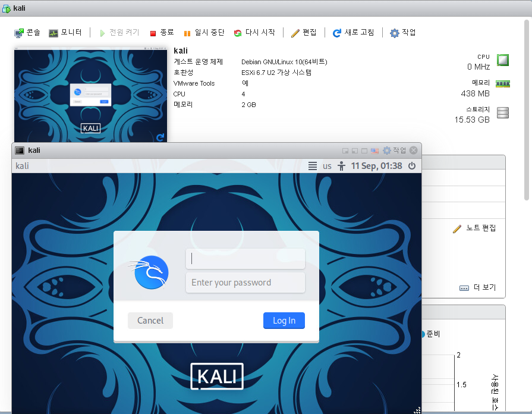Click the memory module icon
Viewport: 532px width, 414px height.
pos(503,83)
